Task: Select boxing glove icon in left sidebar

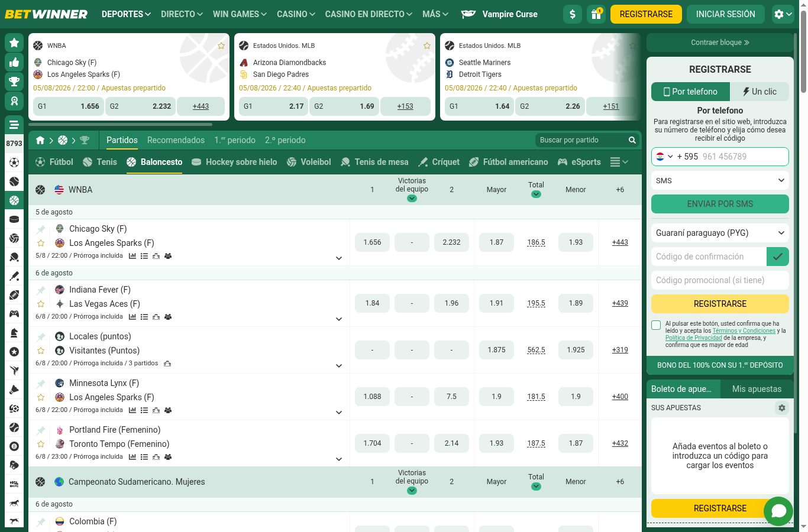Action: (x=14, y=465)
